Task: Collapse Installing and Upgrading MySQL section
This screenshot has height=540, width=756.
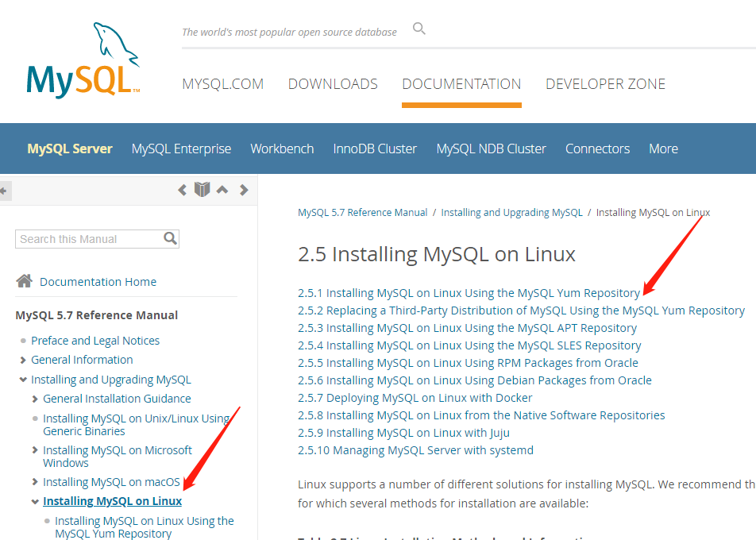Action: point(23,380)
